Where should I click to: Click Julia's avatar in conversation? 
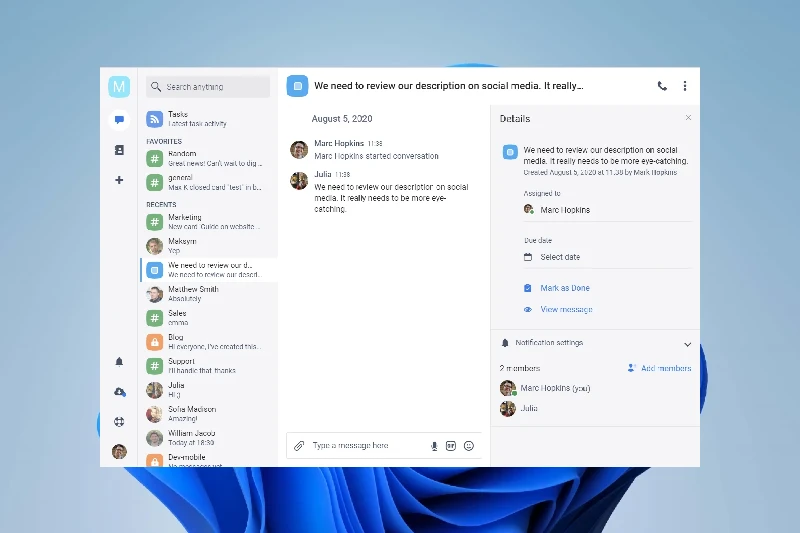click(299, 181)
